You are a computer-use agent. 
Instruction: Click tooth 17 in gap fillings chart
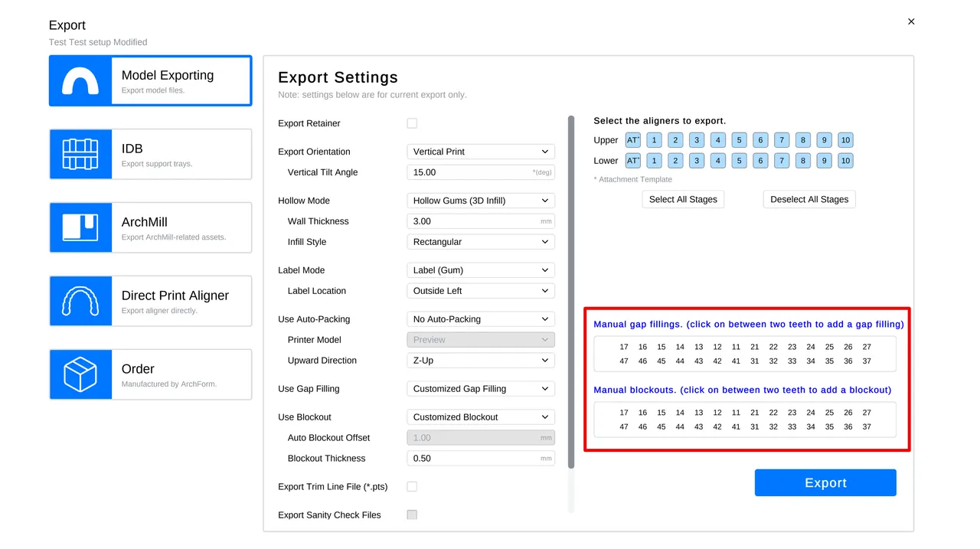(624, 347)
